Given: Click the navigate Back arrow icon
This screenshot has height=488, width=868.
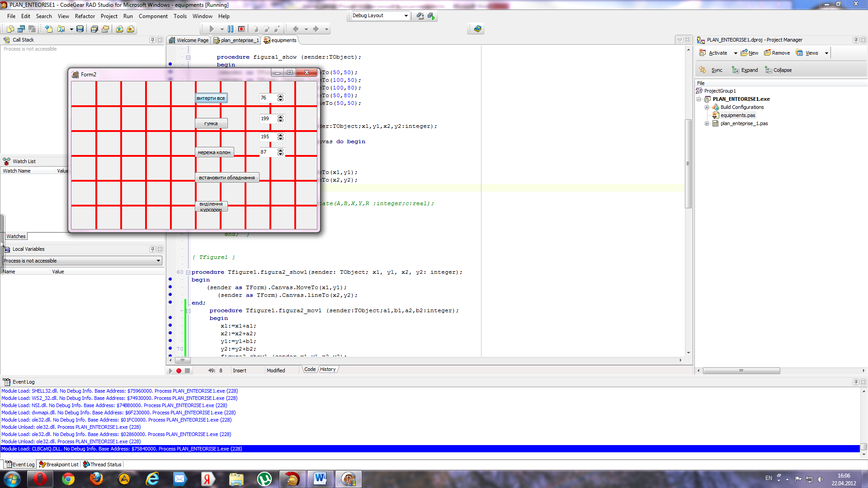Looking at the screenshot, I should click(x=296, y=29).
